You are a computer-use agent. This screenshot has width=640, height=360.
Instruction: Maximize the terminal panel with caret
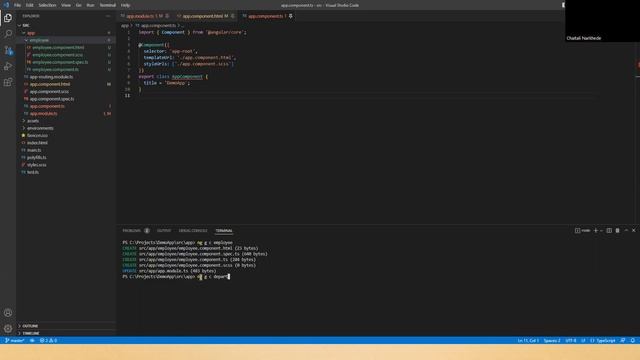(x=626, y=231)
